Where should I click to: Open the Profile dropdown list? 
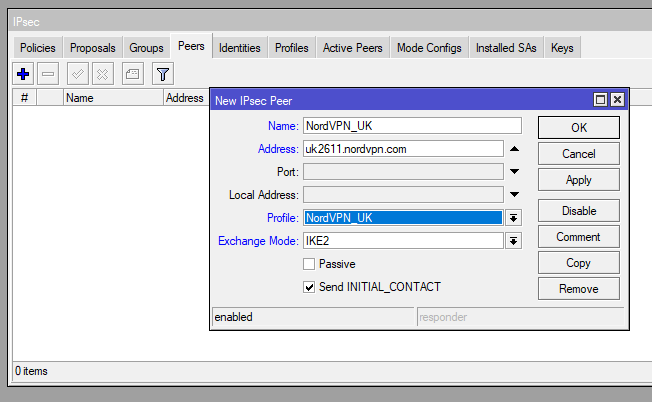[514, 218]
